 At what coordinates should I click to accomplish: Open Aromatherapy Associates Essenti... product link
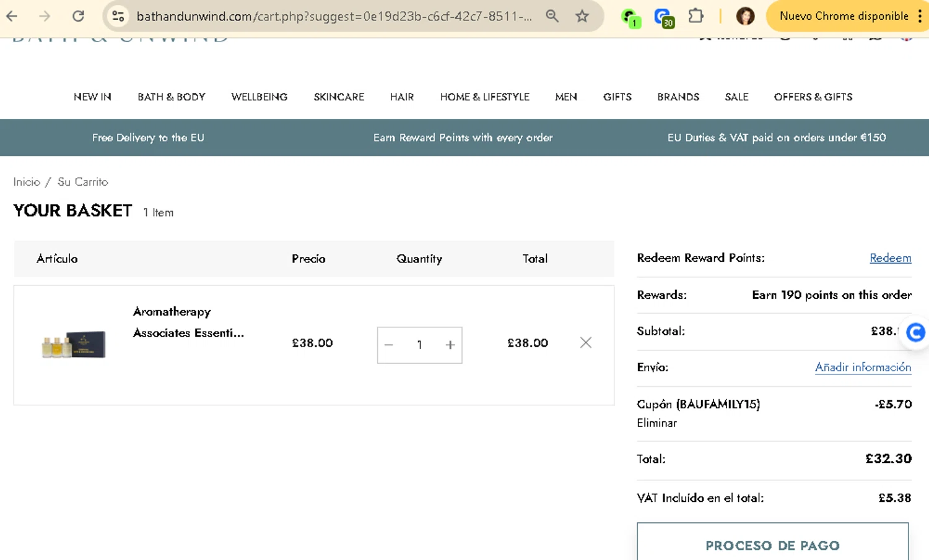point(188,322)
